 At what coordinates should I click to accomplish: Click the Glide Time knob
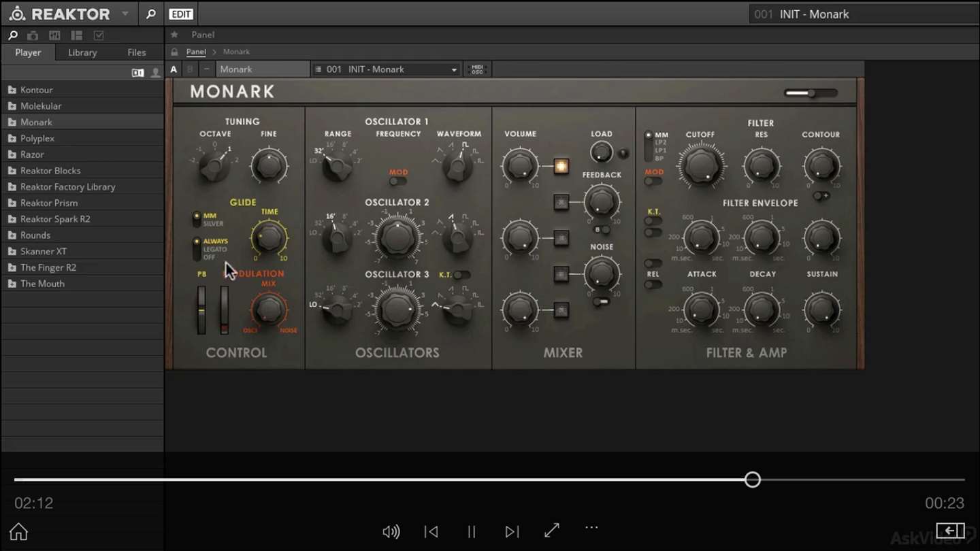[x=269, y=237]
